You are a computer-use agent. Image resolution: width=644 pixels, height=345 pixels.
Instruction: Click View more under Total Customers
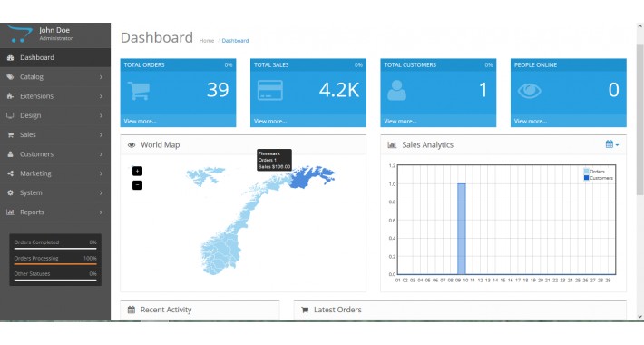pos(400,122)
